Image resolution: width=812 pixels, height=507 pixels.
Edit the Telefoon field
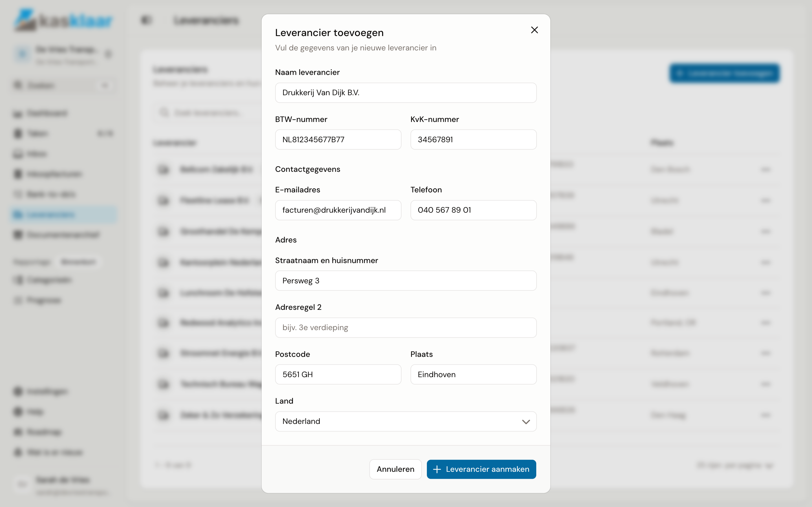(473, 210)
